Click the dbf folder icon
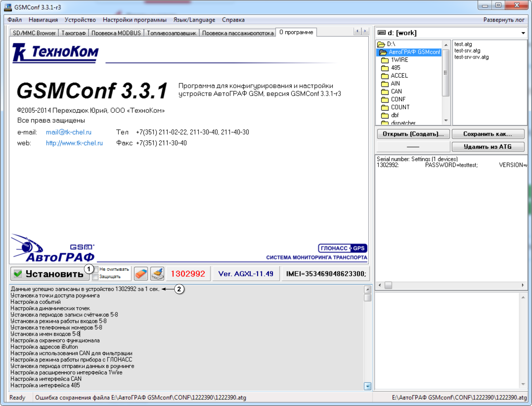The height and width of the screenshot is (406, 532). click(385, 115)
